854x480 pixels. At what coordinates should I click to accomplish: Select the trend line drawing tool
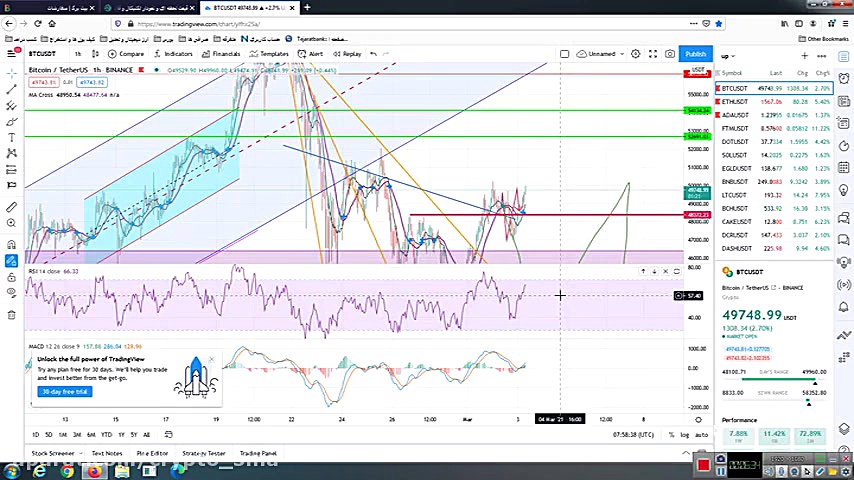click(x=11, y=89)
